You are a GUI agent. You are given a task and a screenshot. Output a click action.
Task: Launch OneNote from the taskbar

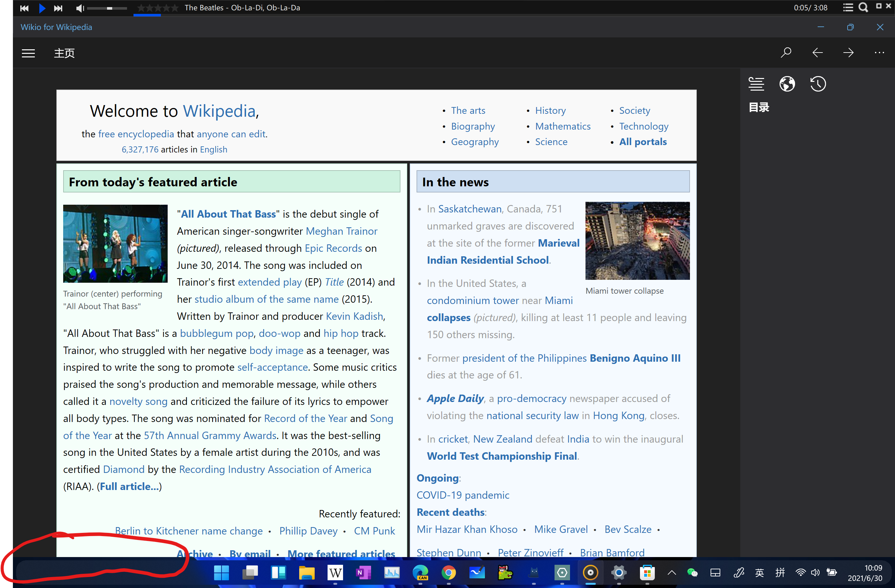pyautogui.click(x=363, y=573)
